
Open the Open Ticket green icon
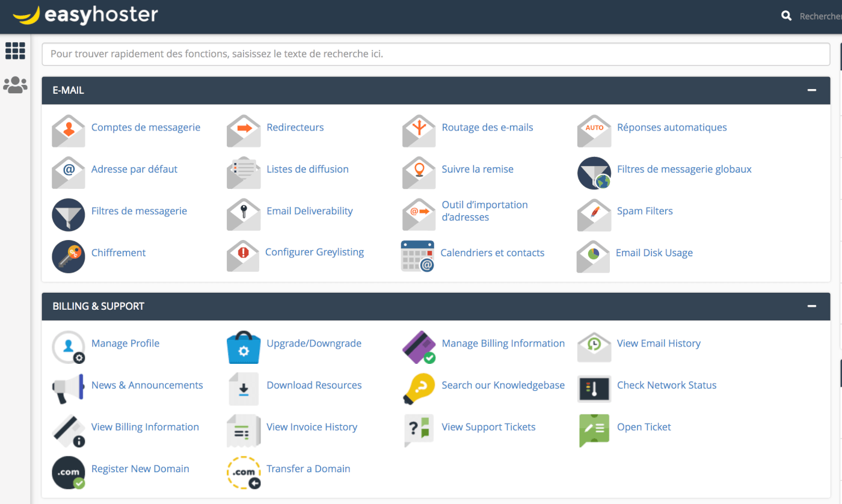[x=594, y=431]
